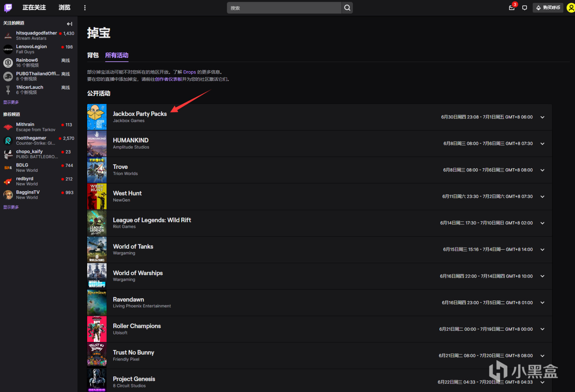Open rootthegamer channel avatar
The height and width of the screenshot is (392, 575).
pos(8,141)
